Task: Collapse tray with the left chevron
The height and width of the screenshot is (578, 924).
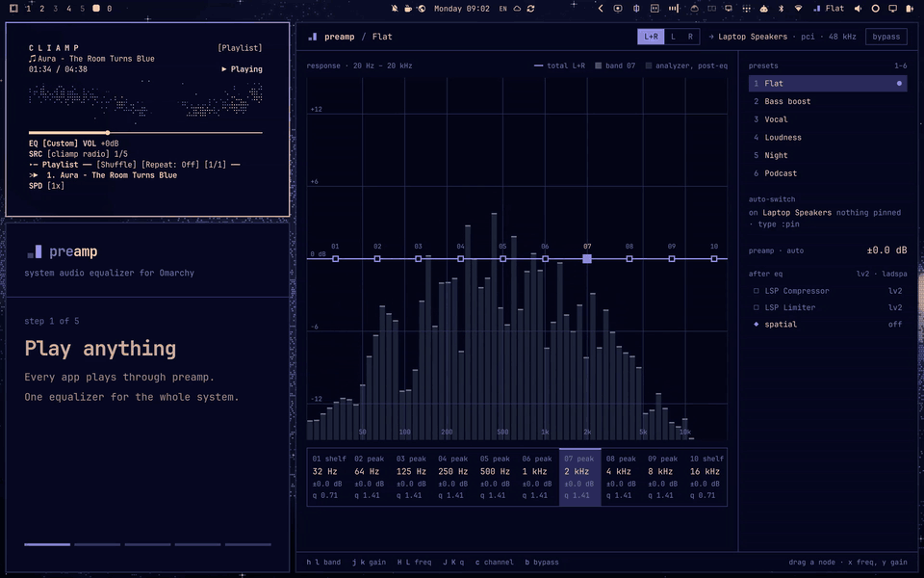Action: click(601, 9)
